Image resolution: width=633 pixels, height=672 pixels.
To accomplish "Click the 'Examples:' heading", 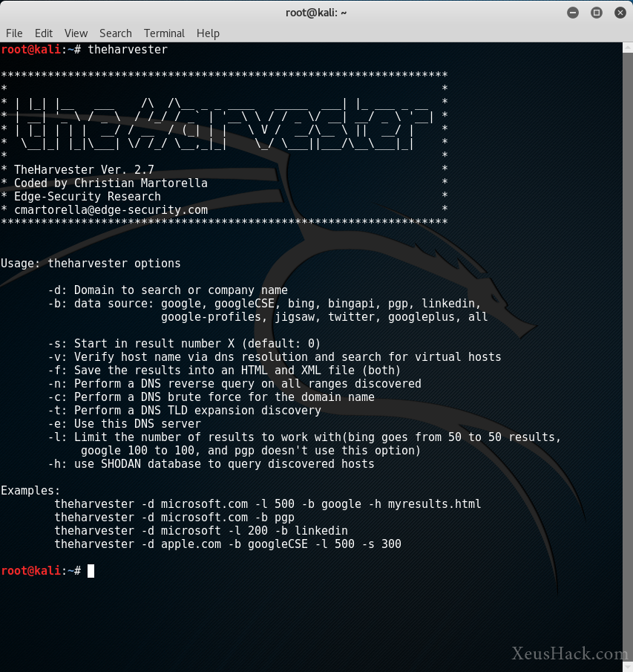I will (x=30, y=490).
